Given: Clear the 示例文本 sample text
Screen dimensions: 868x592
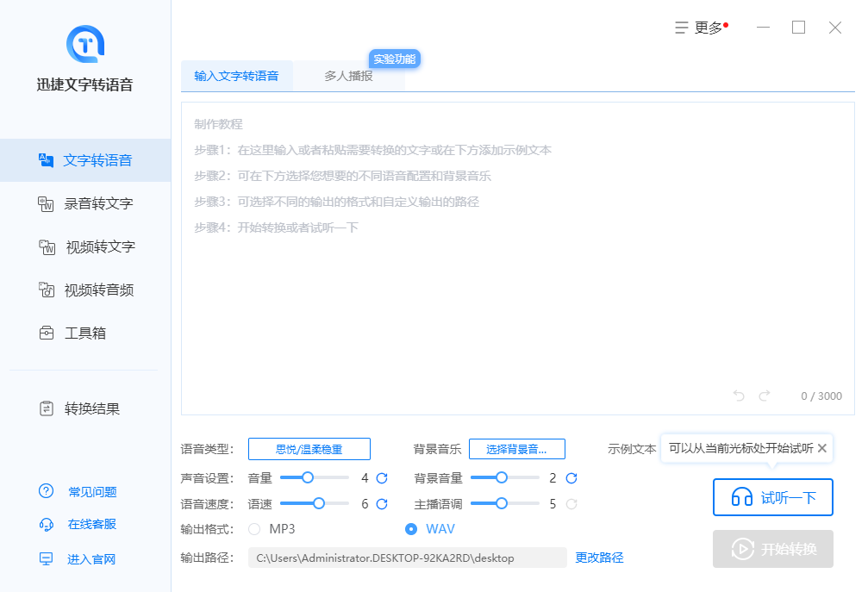Looking at the screenshot, I should [821, 448].
